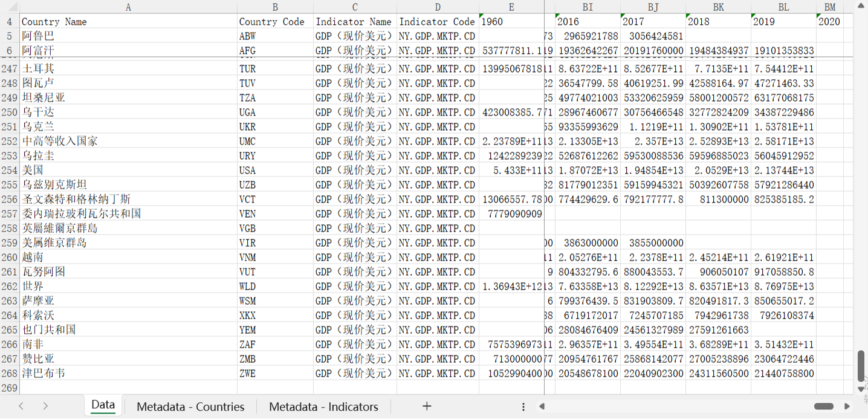Screen dimensions: 868x419
Task: Go to previous sheet with left arrow
Action: 21,406
